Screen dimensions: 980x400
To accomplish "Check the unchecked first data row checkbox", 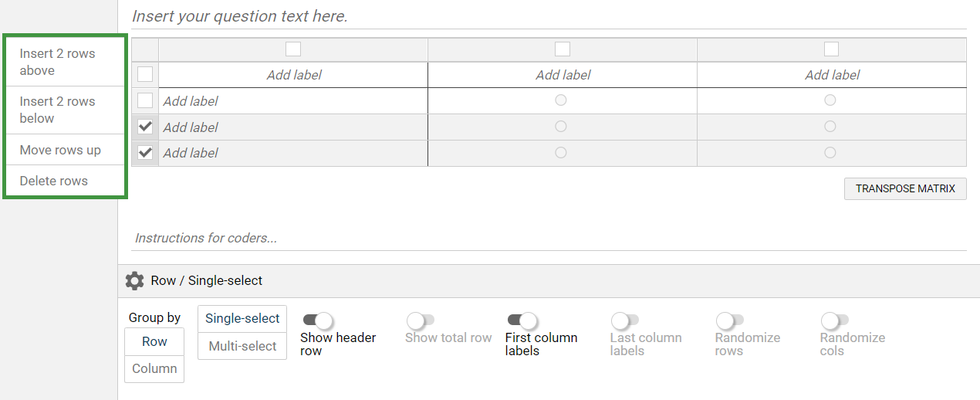I will 145,100.
